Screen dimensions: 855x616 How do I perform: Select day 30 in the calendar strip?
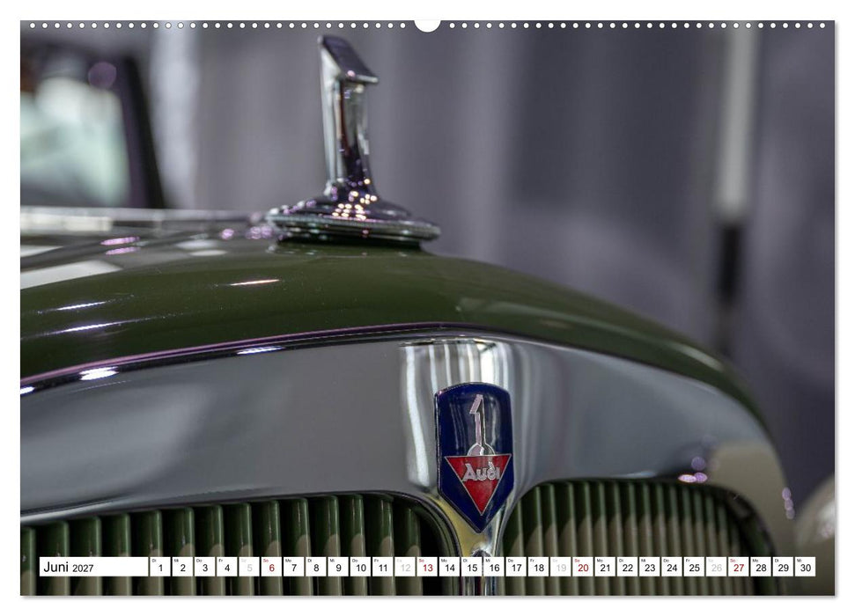pos(806,567)
